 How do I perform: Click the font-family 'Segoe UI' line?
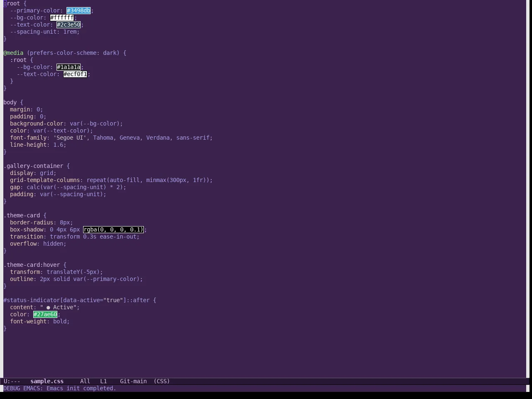(x=111, y=138)
